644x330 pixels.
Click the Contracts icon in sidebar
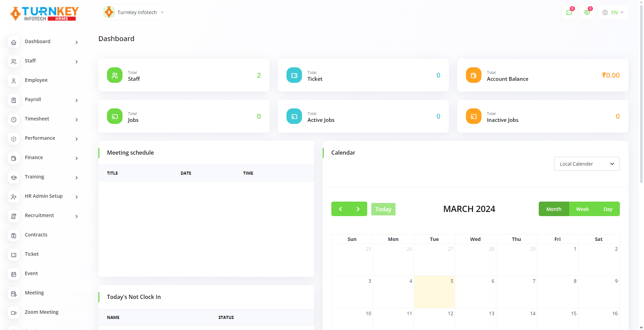(x=14, y=235)
